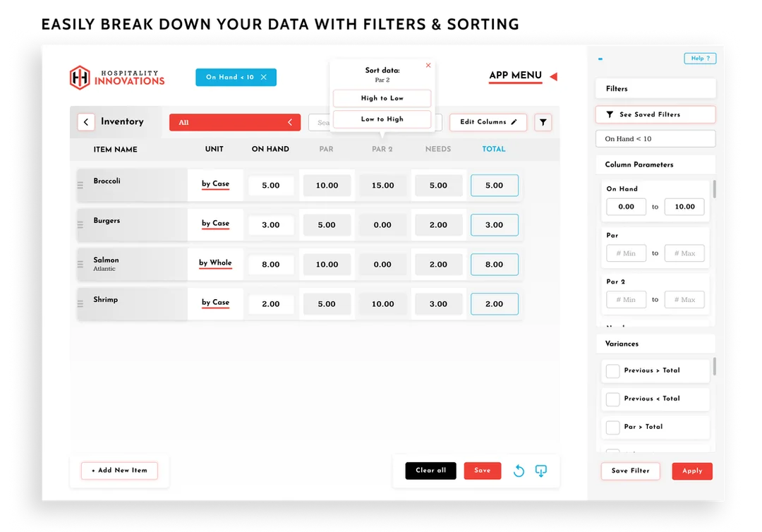762x532 pixels.
Task: Click the PAR 2 column header
Action: click(382, 149)
